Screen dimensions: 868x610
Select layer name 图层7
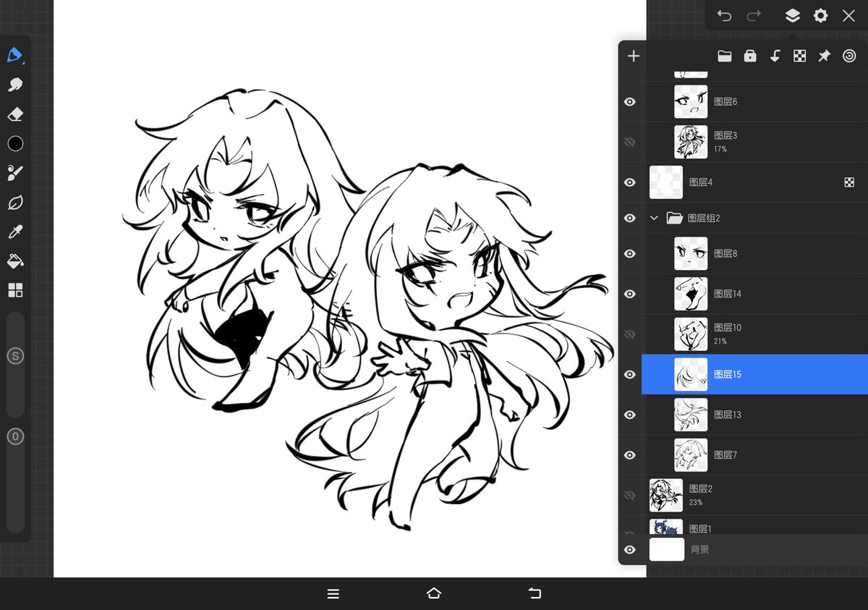(x=726, y=455)
